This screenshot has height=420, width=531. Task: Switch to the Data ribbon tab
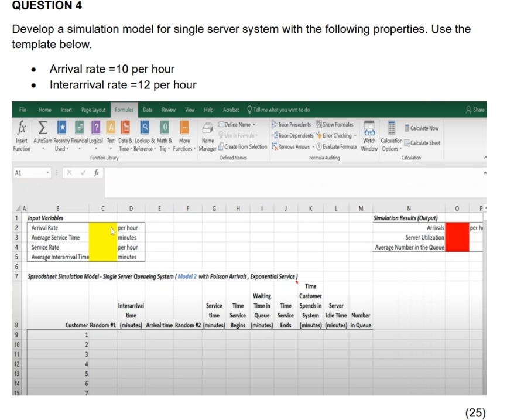point(147,110)
